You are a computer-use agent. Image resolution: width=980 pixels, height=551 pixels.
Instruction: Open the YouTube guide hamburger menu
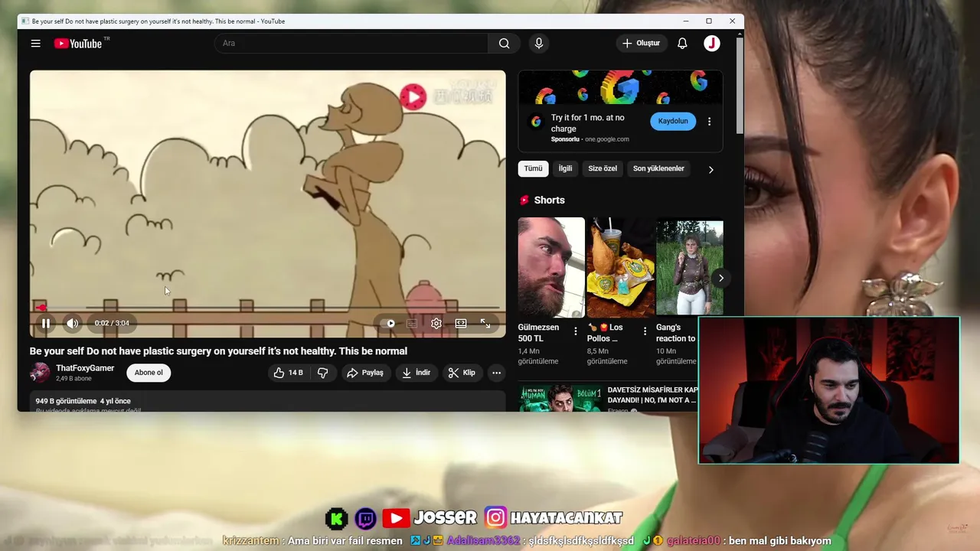click(35, 44)
